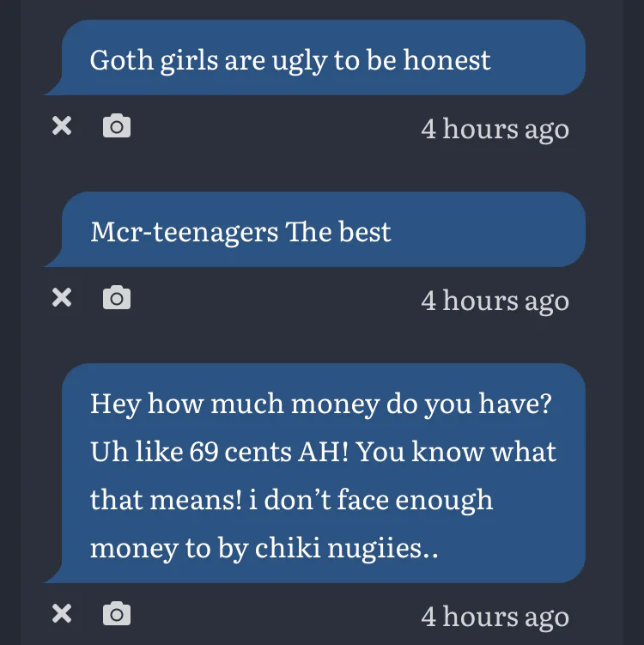The width and height of the screenshot is (644, 645).
Task: Delete the "chiki nugiies" message using the X
Action: pos(62,614)
